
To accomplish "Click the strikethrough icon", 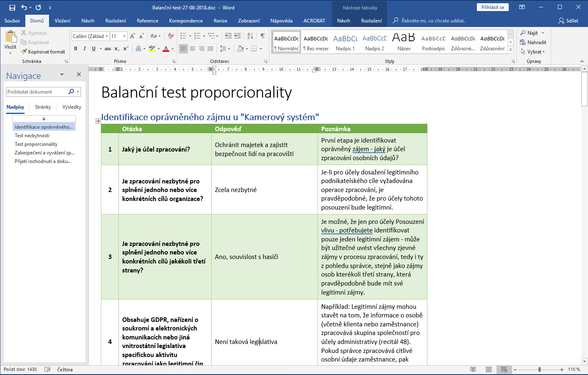I will [x=107, y=49].
